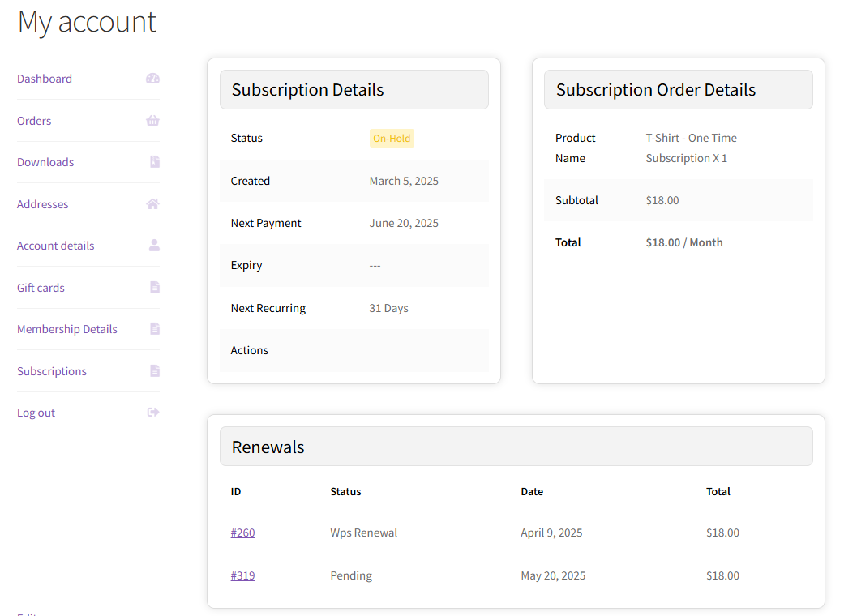This screenshot has height=616, width=857.
Task: Open renewal order #260
Action: [x=242, y=533]
